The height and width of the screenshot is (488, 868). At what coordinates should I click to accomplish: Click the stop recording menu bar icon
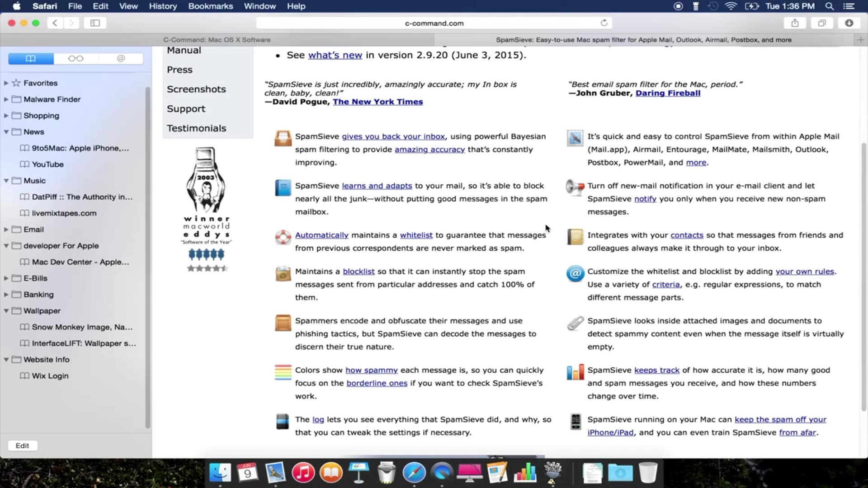point(678,6)
